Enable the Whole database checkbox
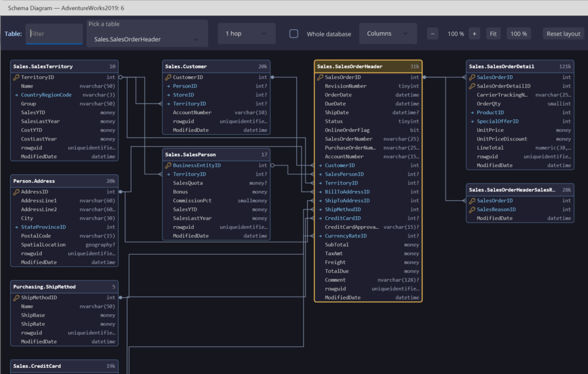 [293, 34]
